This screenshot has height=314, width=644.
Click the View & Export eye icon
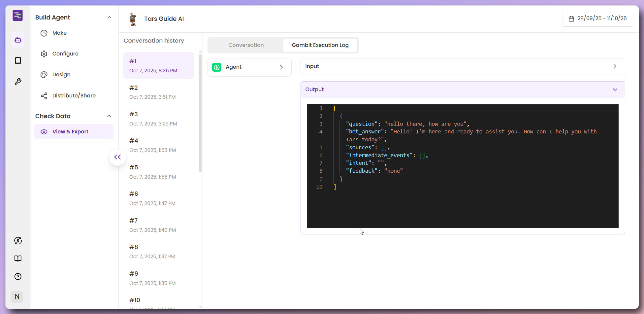coord(44,132)
